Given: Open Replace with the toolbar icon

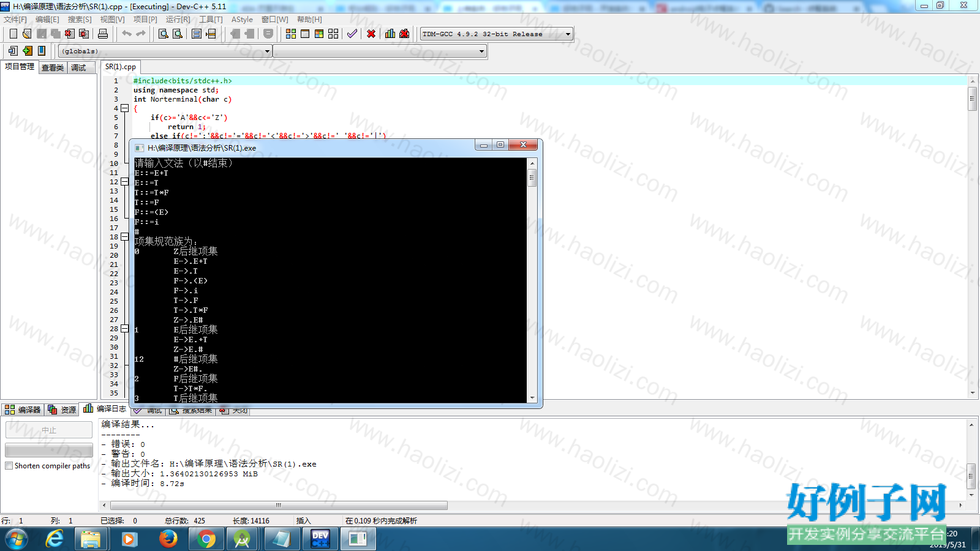Looking at the screenshot, I should coord(178,34).
